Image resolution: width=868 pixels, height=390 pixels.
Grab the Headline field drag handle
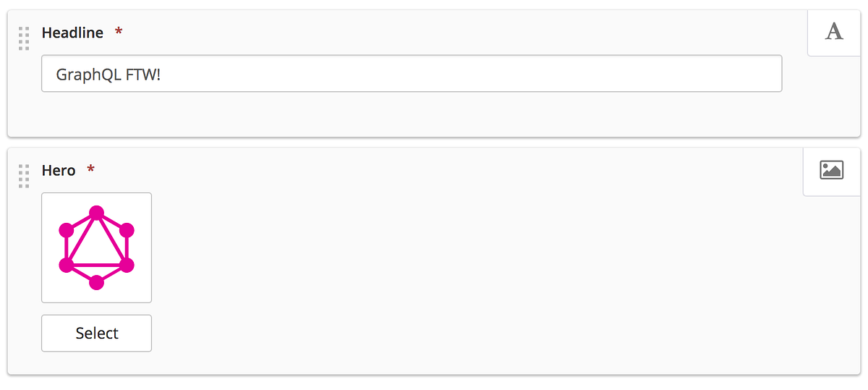[x=24, y=38]
